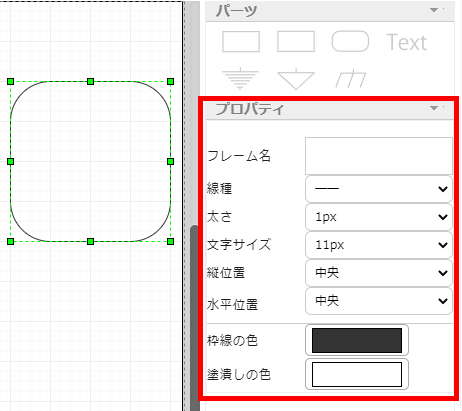Click the canvas vertical scrollbar thumb

194,318
